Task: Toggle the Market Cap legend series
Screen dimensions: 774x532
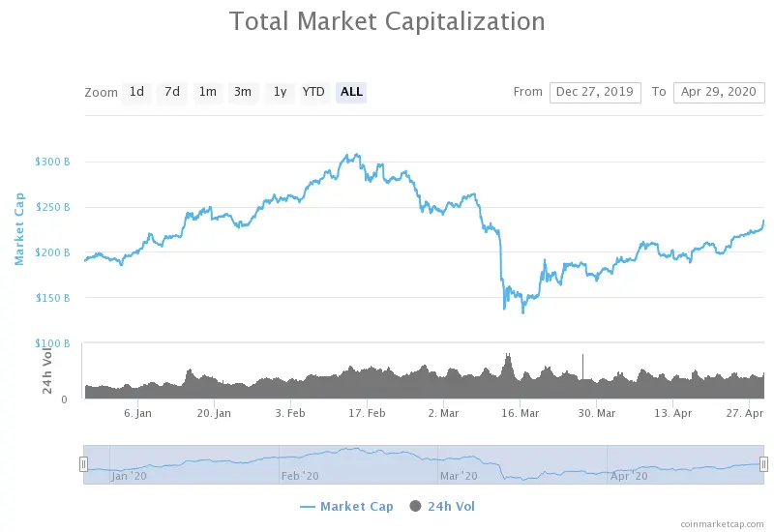Action: (x=356, y=506)
